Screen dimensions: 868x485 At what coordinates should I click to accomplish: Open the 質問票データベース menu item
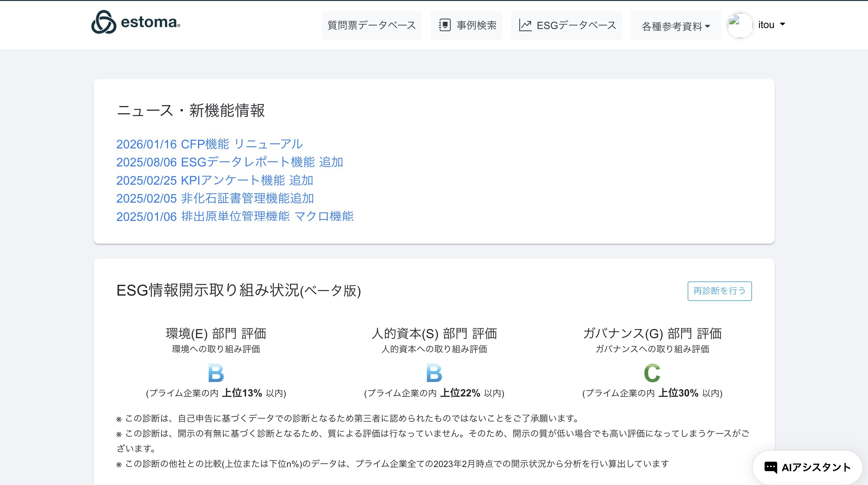click(x=372, y=25)
